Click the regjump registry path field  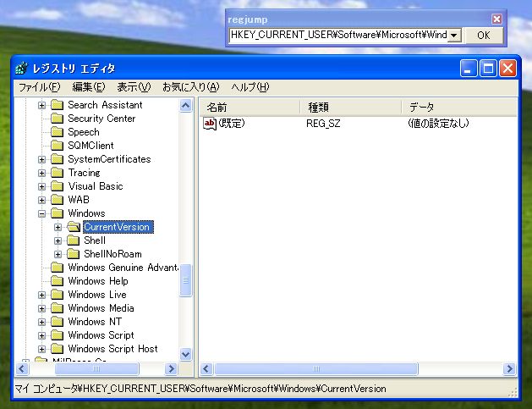coord(338,36)
